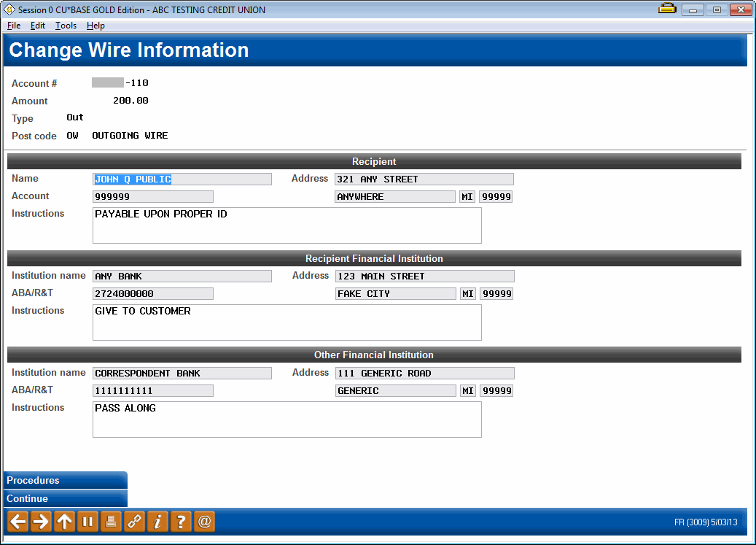756x545 pixels.
Task: Click the forward arrow navigation icon
Action: (40, 522)
